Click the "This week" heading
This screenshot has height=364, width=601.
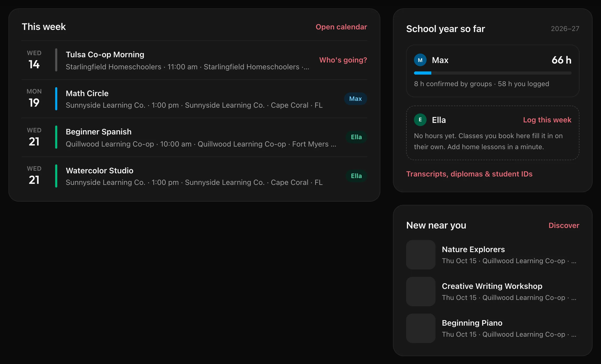[44, 27]
